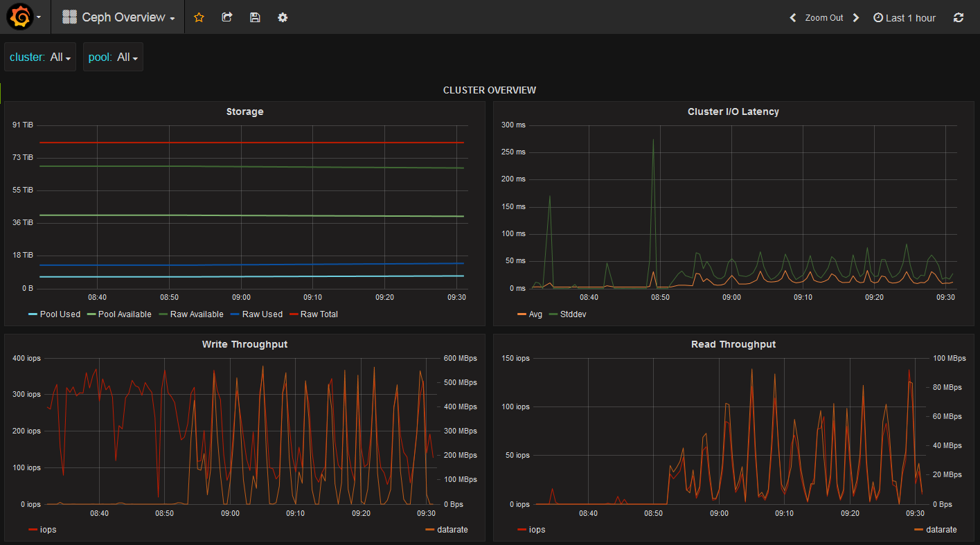Open the Ceph Overview dashboard picker
Viewport: 980px width, 545px height.
click(x=124, y=17)
